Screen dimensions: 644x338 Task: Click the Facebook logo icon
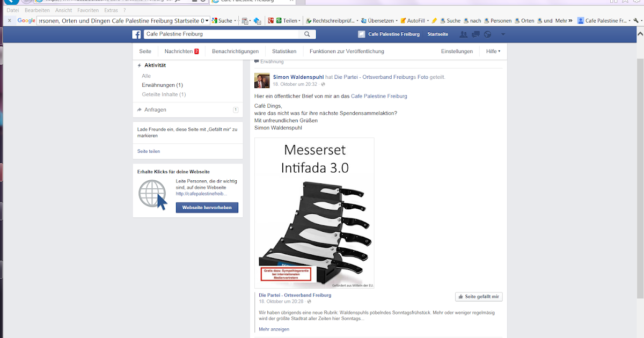(x=137, y=34)
